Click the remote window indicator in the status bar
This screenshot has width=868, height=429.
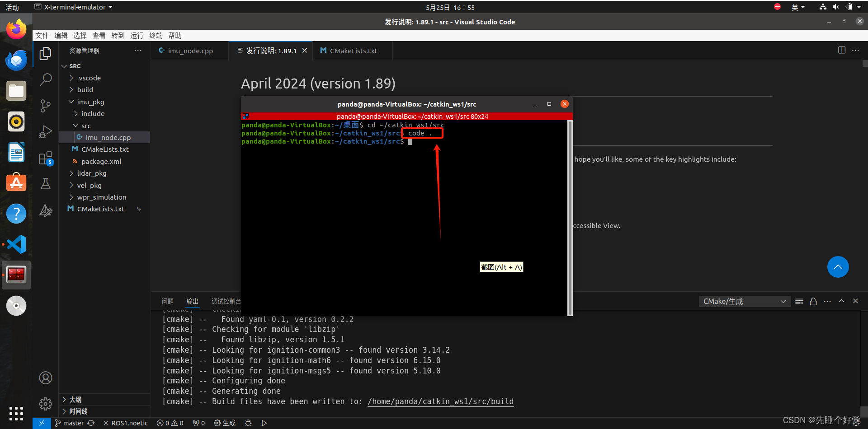pos(42,423)
